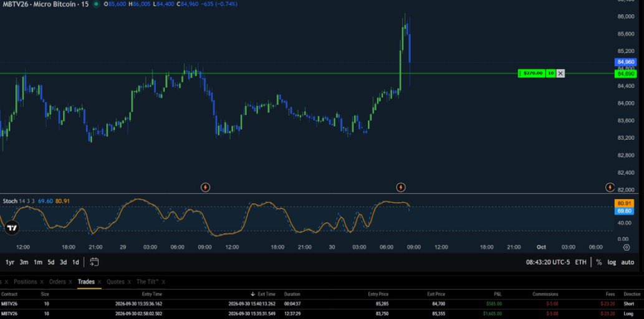Close the Trades tab

pos(99,282)
